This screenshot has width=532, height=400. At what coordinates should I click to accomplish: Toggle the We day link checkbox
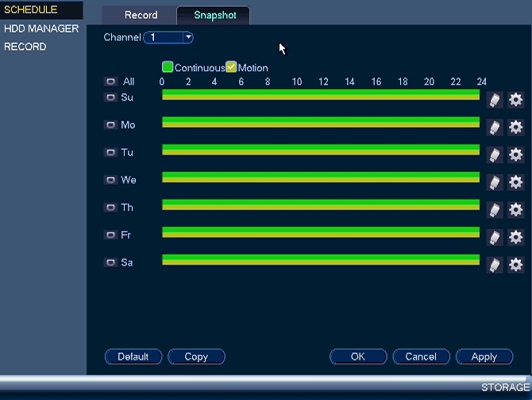coord(110,180)
